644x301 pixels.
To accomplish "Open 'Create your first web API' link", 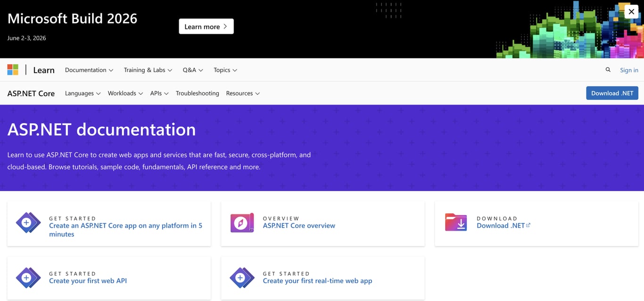I will [88, 281].
